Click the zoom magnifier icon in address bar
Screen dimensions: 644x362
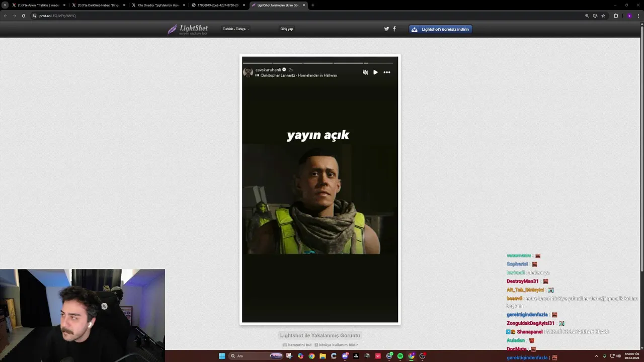click(587, 16)
